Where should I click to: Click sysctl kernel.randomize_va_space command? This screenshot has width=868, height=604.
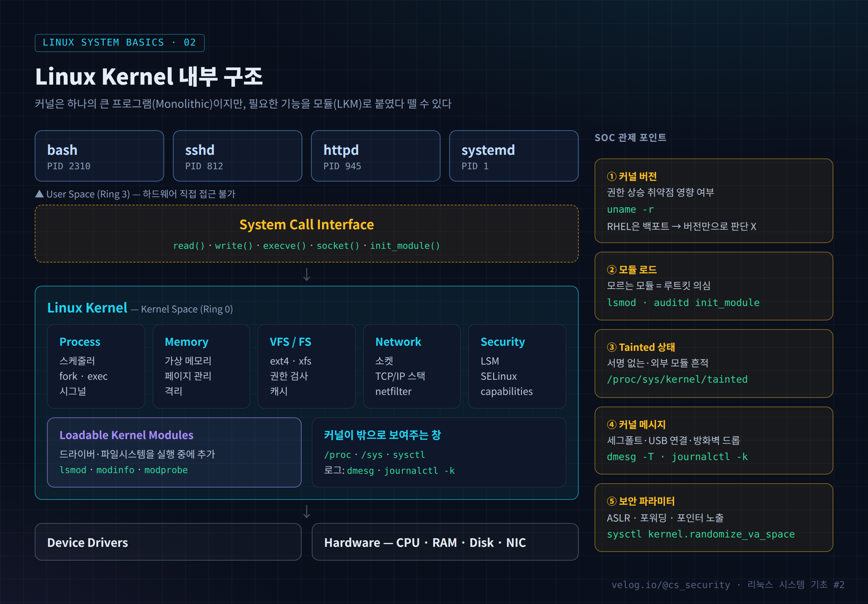[x=701, y=534]
